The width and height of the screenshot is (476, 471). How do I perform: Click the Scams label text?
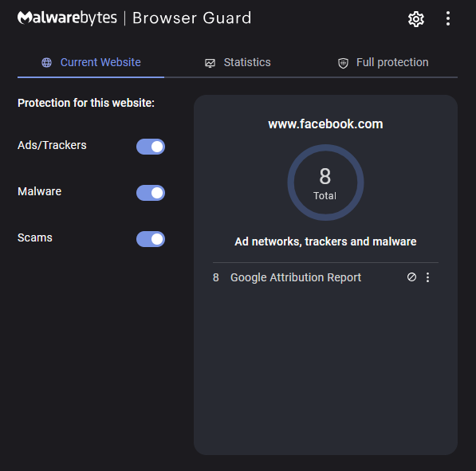pos(35,237)
